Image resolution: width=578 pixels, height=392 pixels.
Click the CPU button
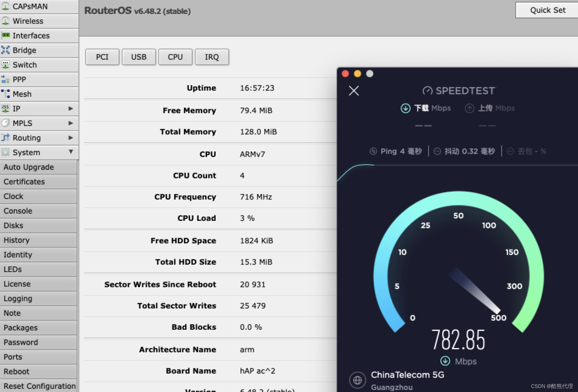point(175,57)
